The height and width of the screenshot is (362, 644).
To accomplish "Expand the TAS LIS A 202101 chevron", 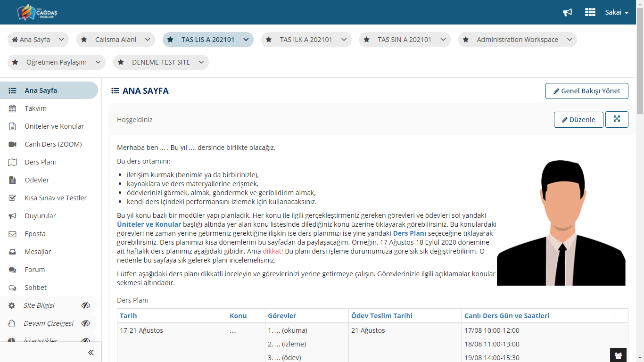I will (x=246, y=40).
